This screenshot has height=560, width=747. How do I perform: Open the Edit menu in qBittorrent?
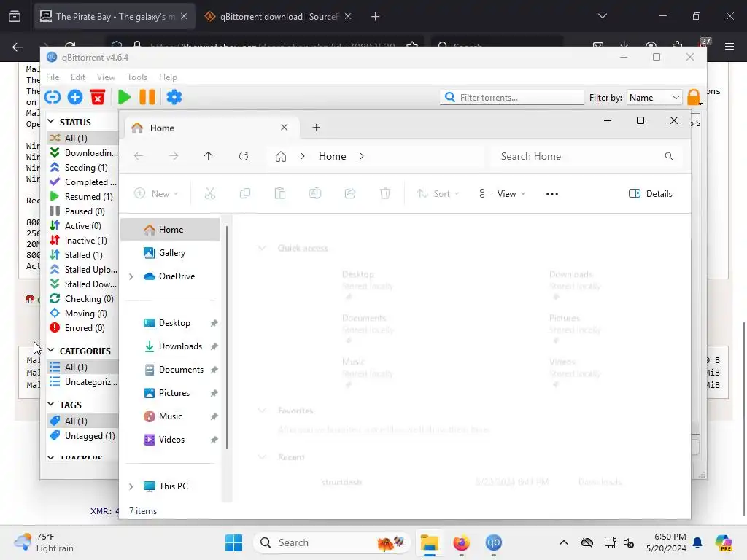pos(77,77)
